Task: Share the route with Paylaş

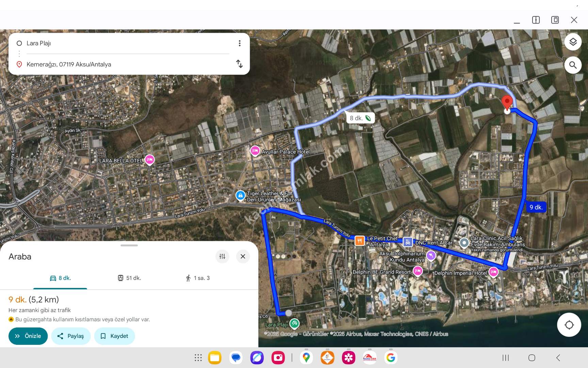Action: click(x=71, y=336)
